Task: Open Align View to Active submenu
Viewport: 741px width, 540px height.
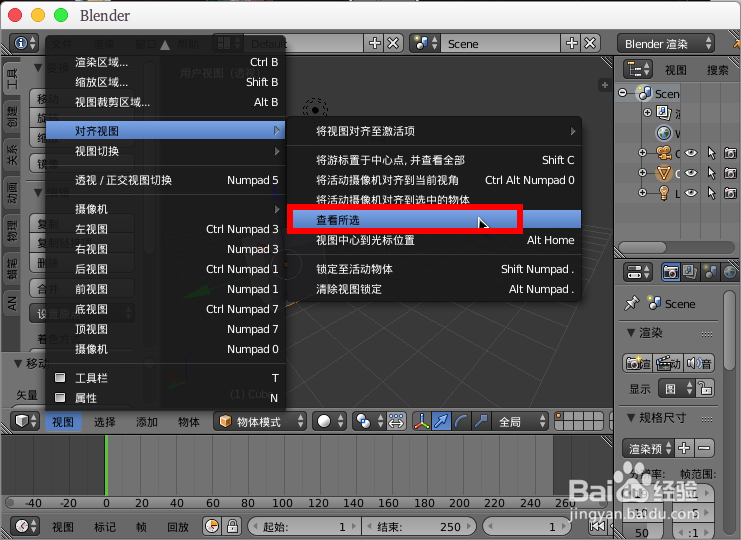Action: coord(434,131)
